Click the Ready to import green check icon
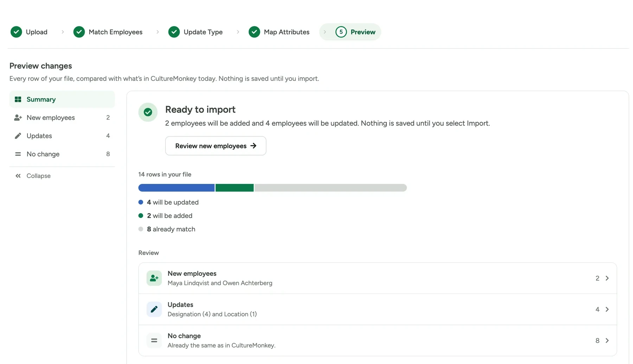Viewport: 633px width, 364px height. tap(148, 112)
